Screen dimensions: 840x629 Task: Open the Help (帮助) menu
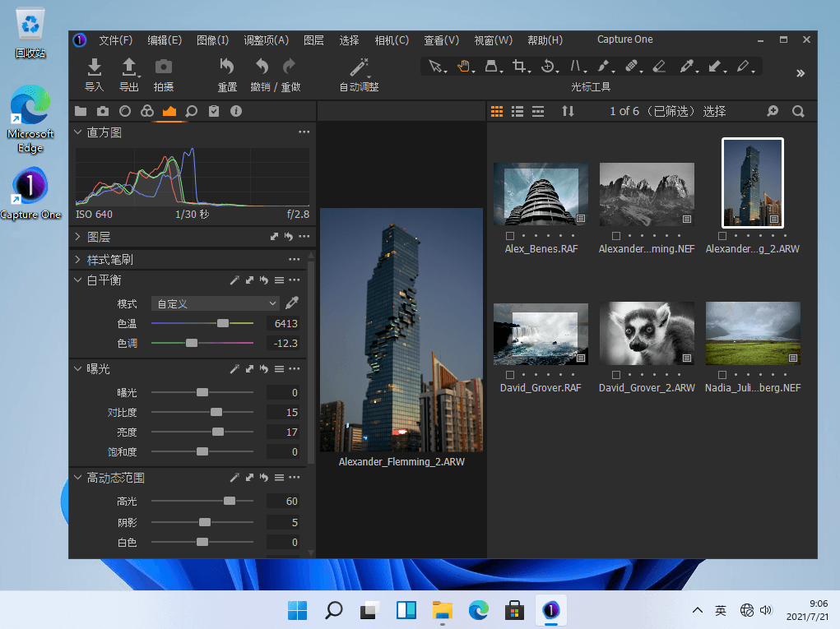click(x=545, y=40)
